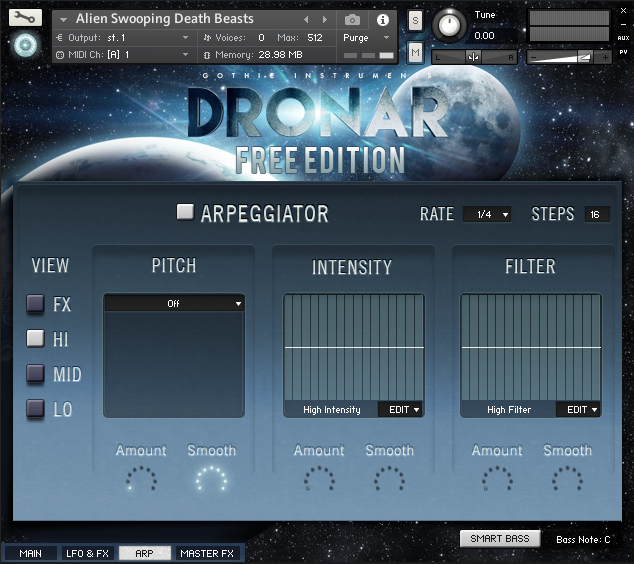Click the Intensity Smooth knob
634x564 pixels.
click(389, 479)
